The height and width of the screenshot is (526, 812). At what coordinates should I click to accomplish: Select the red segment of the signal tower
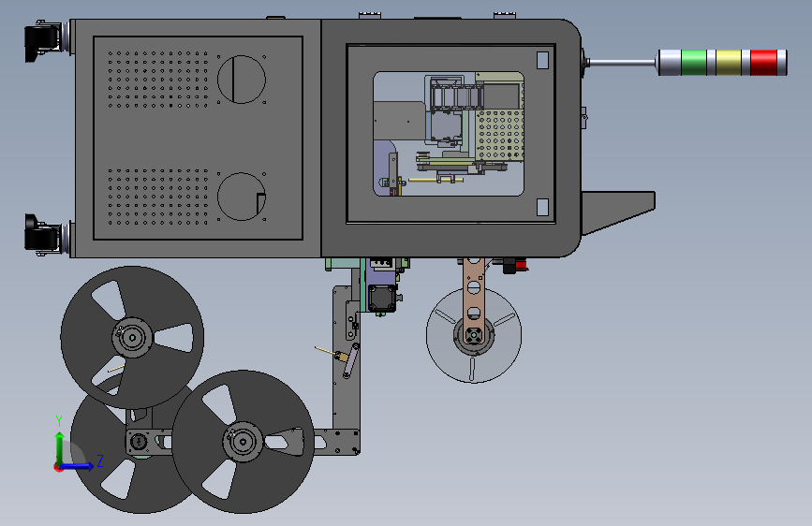coord(764,63)
